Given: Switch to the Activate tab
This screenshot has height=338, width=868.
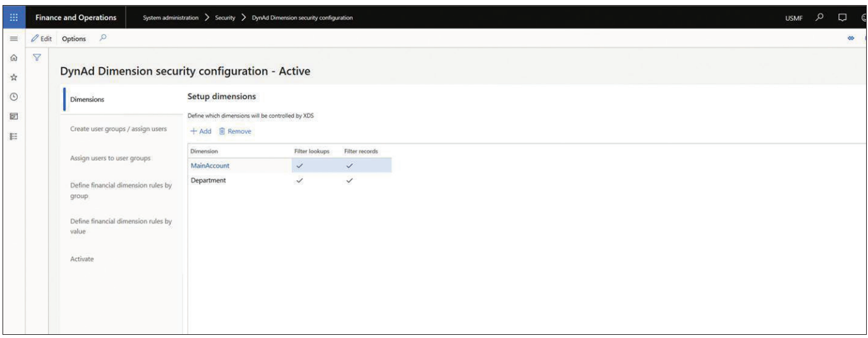Looking at the screenshot, I should pyautogui.click(x=82, y=259).
